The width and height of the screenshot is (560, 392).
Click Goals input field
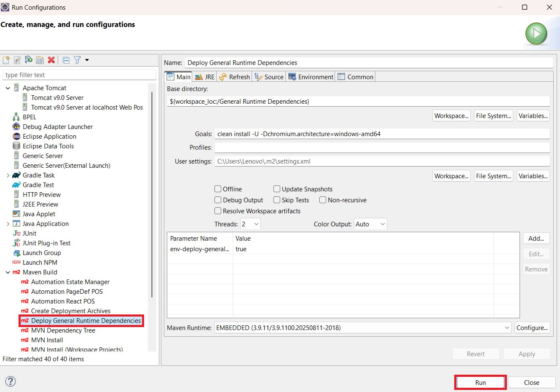pyautogui.click(x=382, y=134)
